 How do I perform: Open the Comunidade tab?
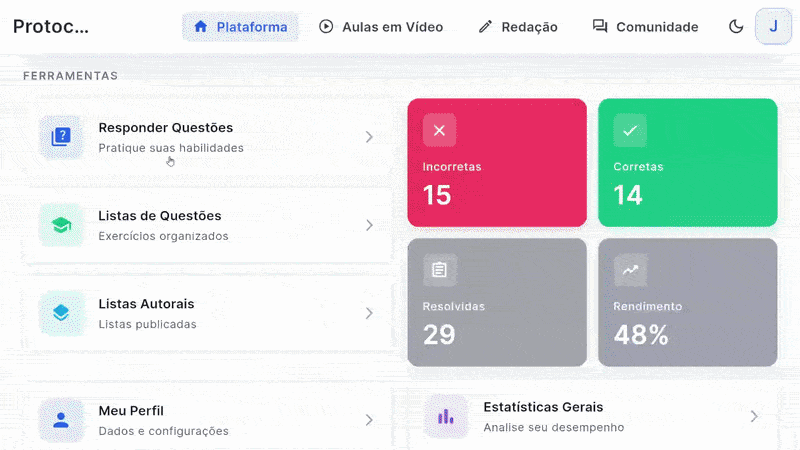coord(645,27)
